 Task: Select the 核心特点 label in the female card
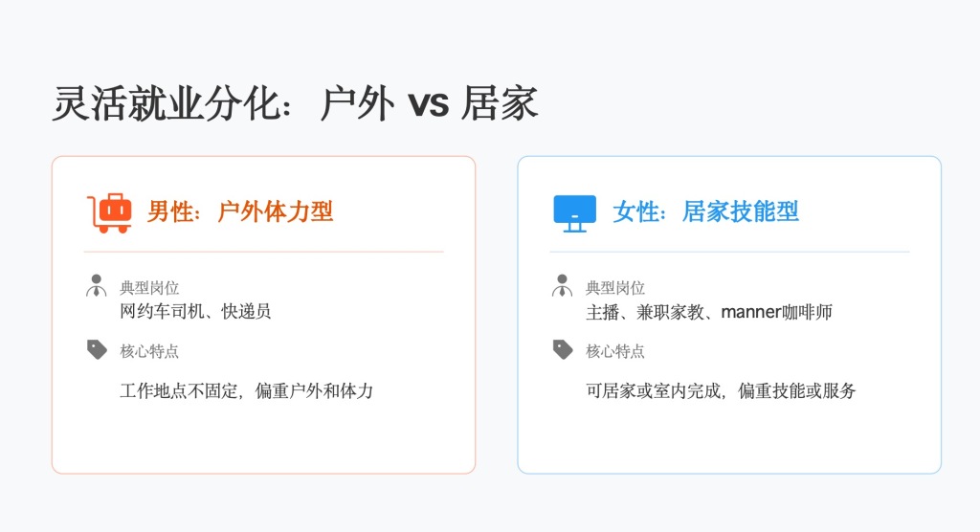[x=615, y=351]
